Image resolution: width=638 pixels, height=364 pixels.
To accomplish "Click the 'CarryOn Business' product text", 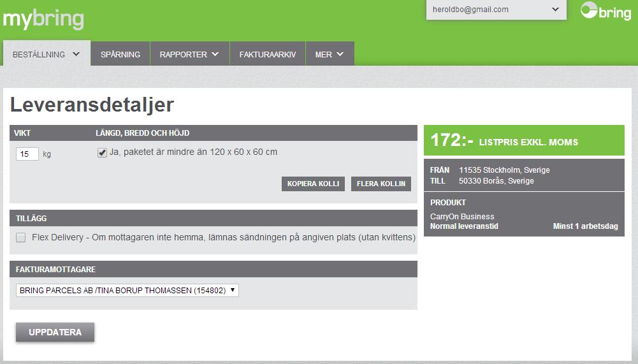I will pos(462,217).
